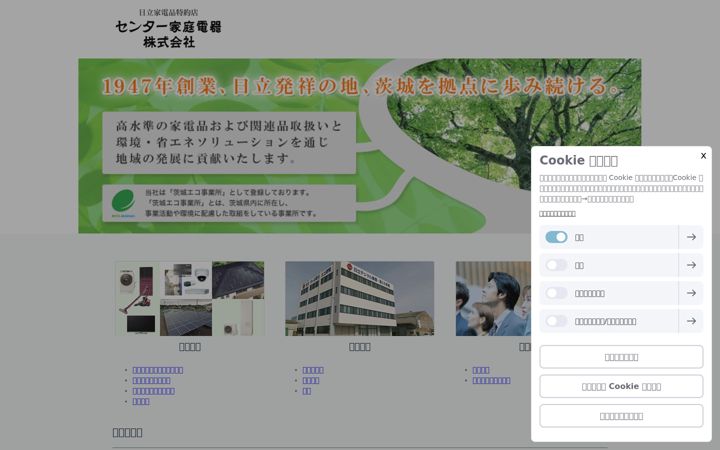Click the green eco leaf emblem
The width and height of the screenshot is (720, 450).
tap(123, 202)
